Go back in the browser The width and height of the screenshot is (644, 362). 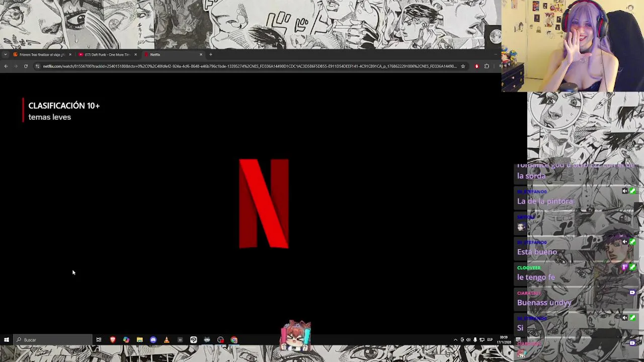6,66
